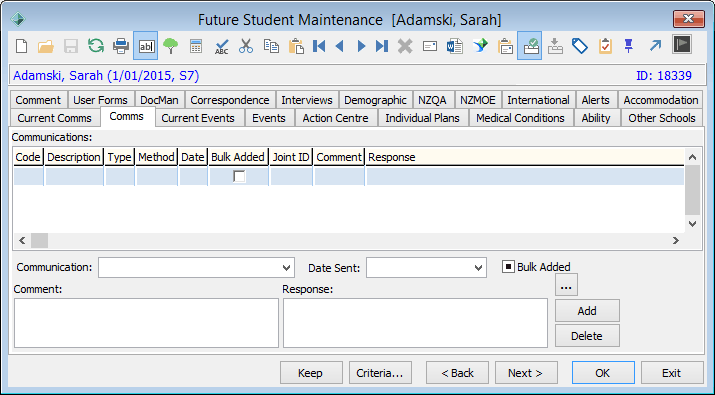This screenshot has width=715, height=395.
Task: Open the folder icon in toolbar
Action: [x=46, y=46]
